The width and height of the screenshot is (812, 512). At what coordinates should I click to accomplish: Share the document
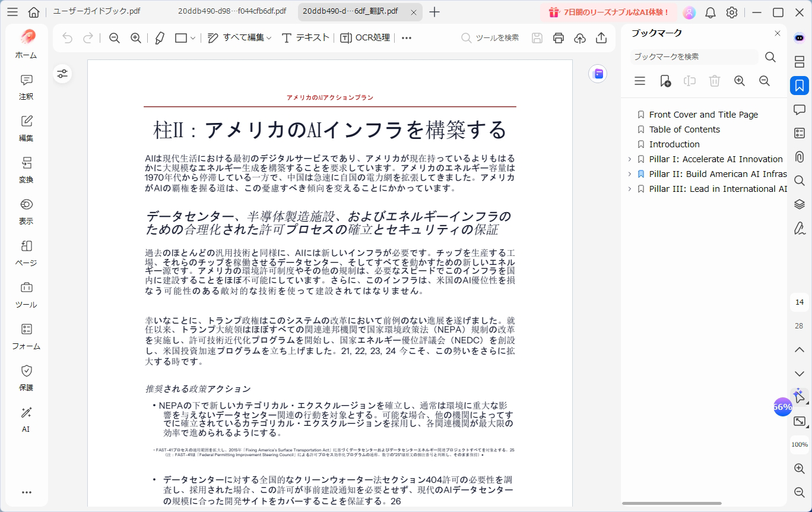[x=601, y=38]
